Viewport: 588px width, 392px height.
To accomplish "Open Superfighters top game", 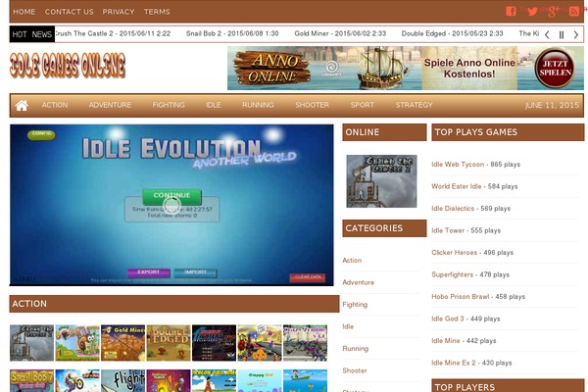I will pos(452,274).
